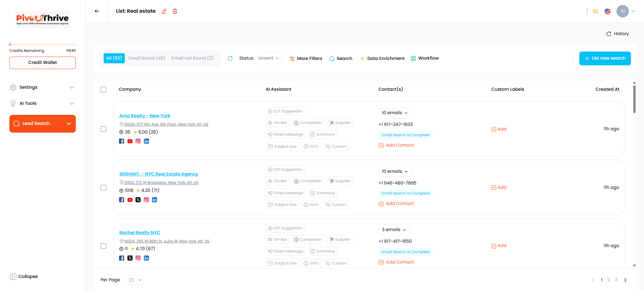Open Rachel Realty NYC's LinkedIn icon
This screenshot has height=291, width=644.
tap(146, 258)
